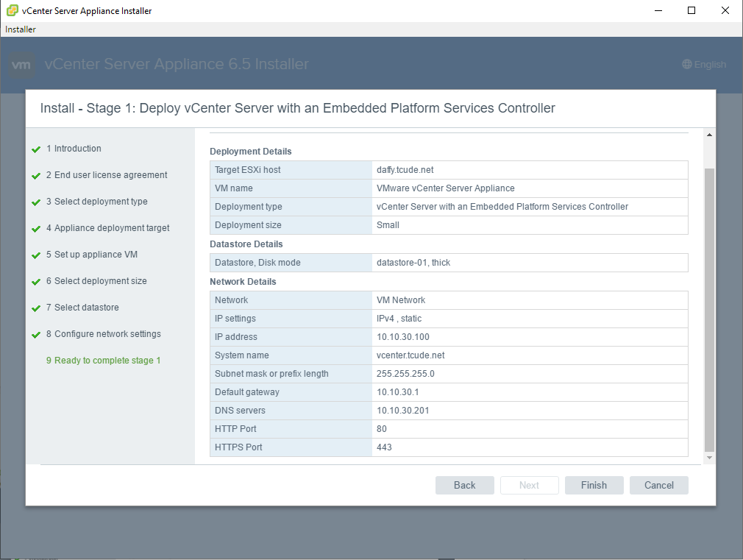Click the disabled Next button
743x560 pixels.
click(x=529, y=485)
